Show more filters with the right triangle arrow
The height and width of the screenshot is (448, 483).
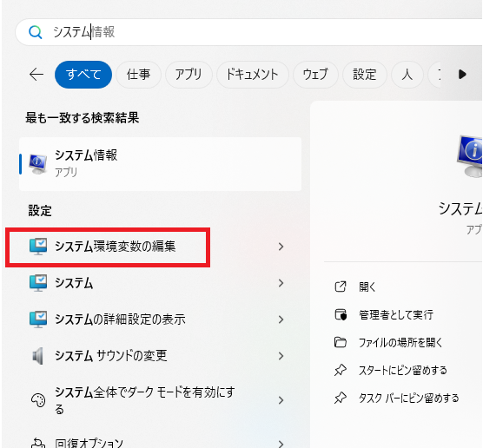pyautogui.click(x=462, y=75)
